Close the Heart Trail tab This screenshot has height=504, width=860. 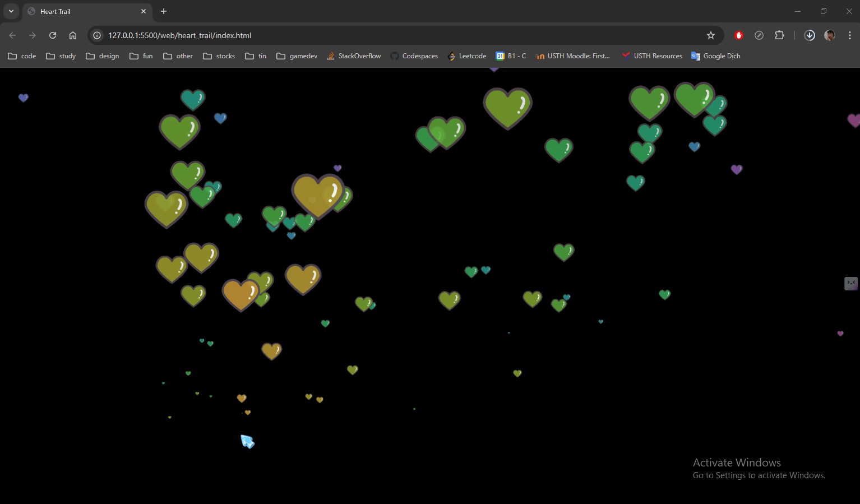tap(144, 11)
